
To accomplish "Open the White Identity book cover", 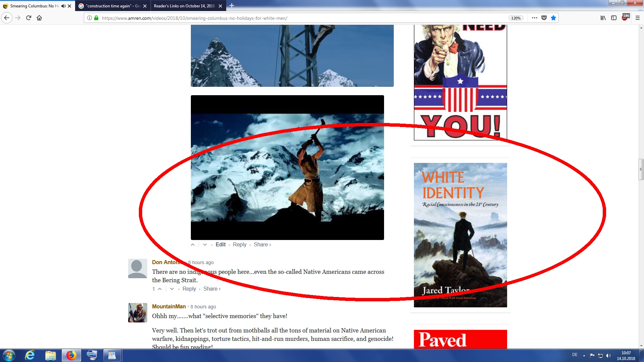I will pyautogui.click(x=460, y=235).
